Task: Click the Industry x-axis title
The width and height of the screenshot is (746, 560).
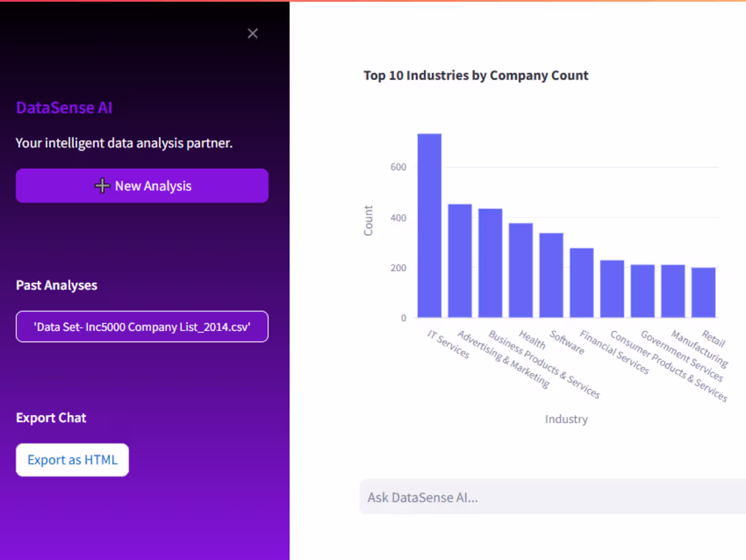Action: tap(566, 419)
